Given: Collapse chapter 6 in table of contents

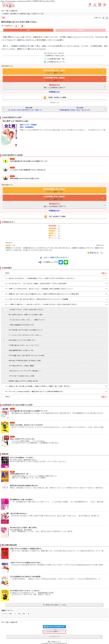Looking at the screenshot, I should coord(106,305).
